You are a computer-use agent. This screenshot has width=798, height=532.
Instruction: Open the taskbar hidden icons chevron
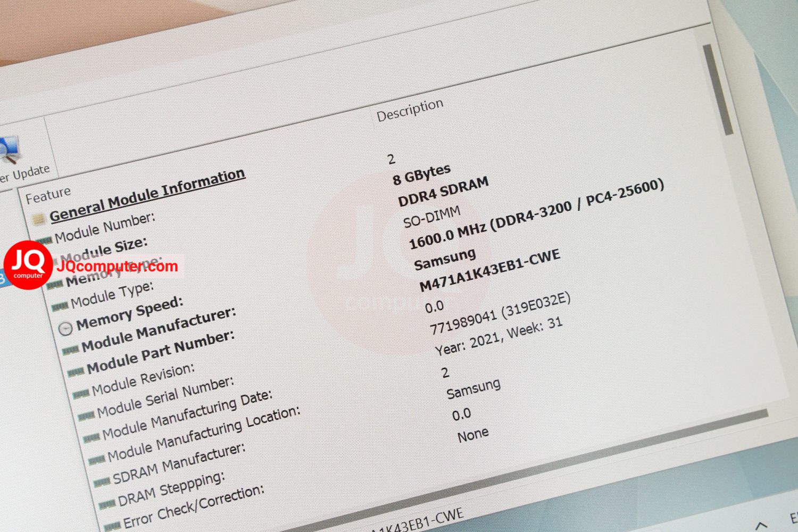[x=762, y=526]
